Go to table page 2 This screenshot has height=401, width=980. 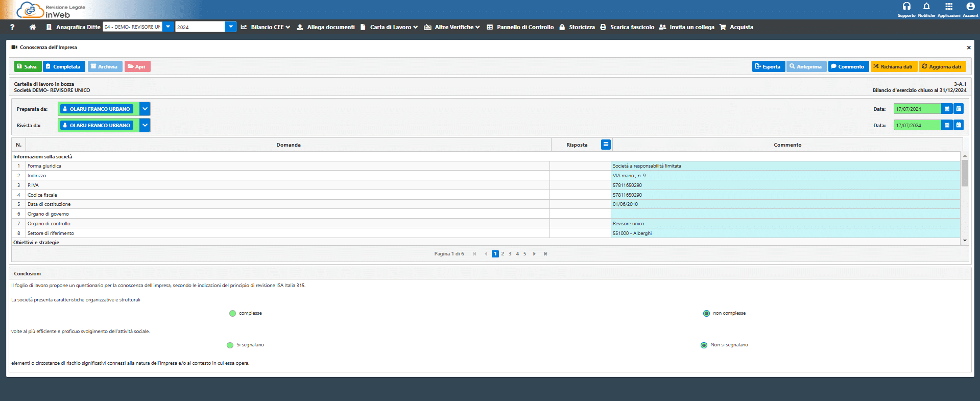[x=503, y=254]
